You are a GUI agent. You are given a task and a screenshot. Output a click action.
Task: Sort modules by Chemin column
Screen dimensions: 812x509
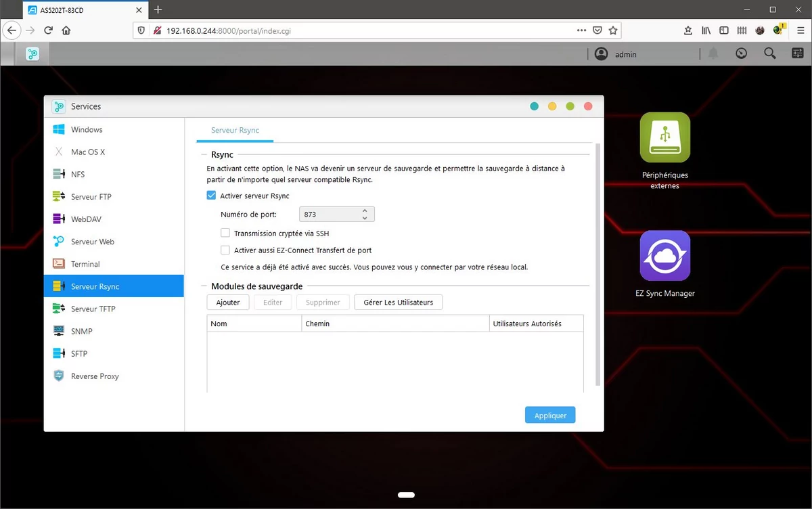click(395, 324)
